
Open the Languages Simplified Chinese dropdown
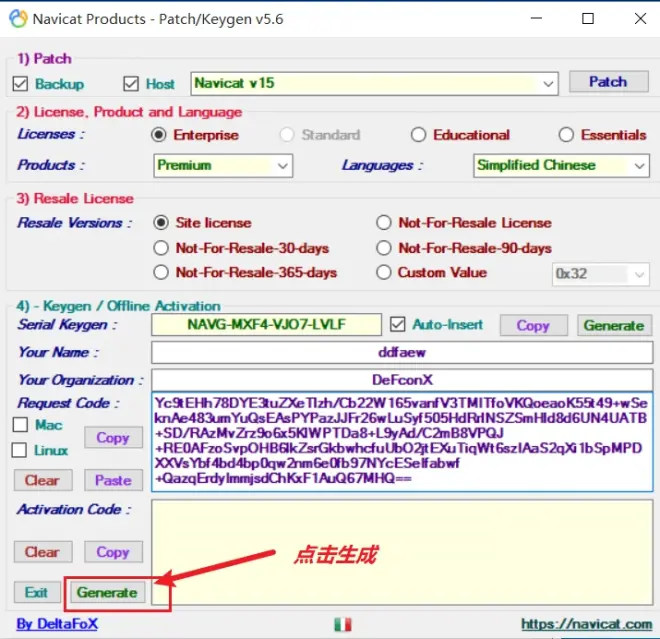(x=561, y=165)
